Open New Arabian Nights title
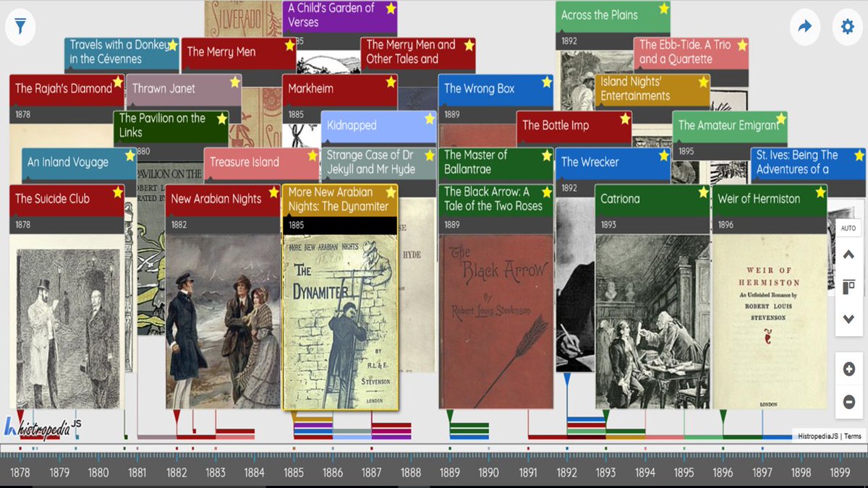Screen dimensions: 868x488 (216, 199)
